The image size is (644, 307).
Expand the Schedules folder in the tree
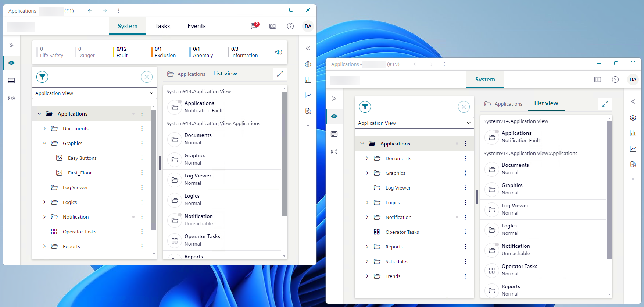[367, 261]
